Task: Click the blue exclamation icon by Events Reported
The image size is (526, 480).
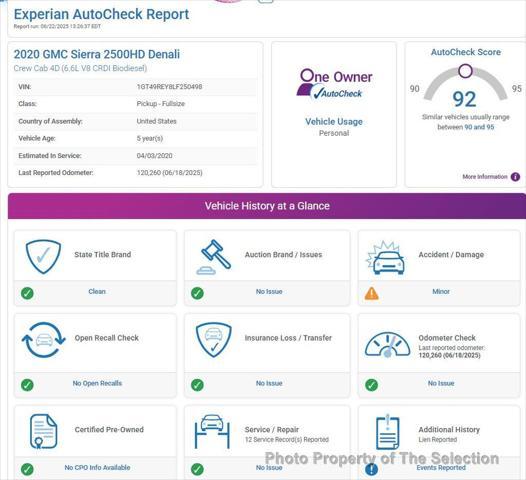Action: pos(371,469)
